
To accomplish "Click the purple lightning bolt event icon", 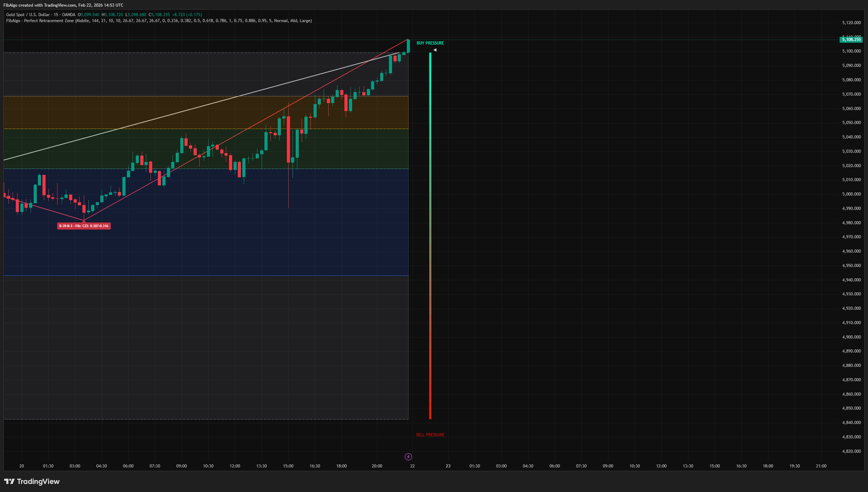I will pos(408,457).
